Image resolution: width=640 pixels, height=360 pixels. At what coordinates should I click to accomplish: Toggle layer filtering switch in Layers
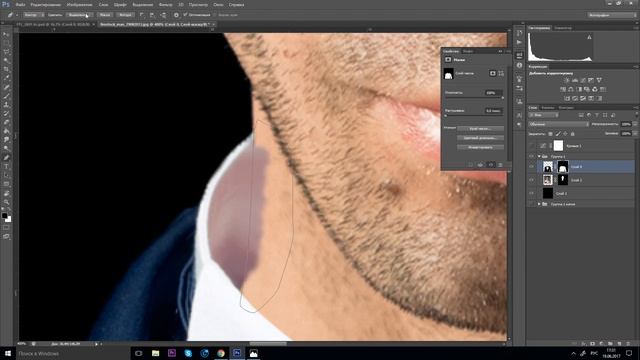tap(636, 115)
